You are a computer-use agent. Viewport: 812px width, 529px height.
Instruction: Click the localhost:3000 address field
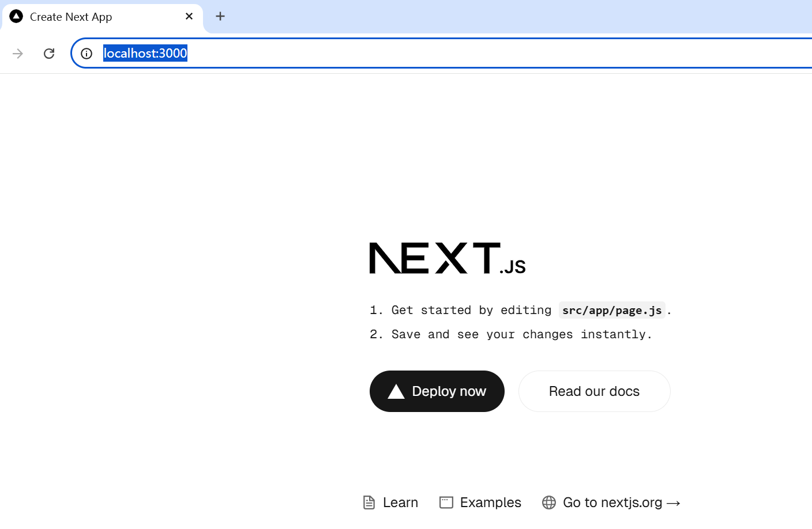click(x=441, y=53)
